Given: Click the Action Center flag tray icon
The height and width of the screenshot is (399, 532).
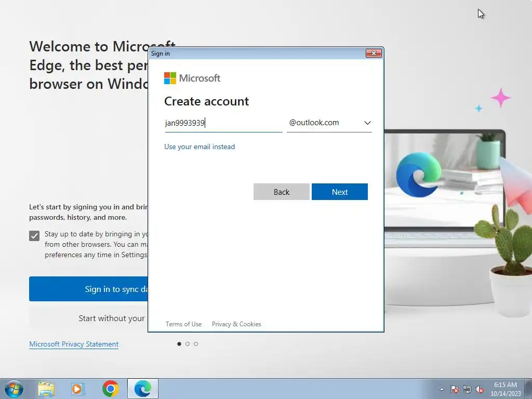Looking at the screenshot, I should [454, 390].
